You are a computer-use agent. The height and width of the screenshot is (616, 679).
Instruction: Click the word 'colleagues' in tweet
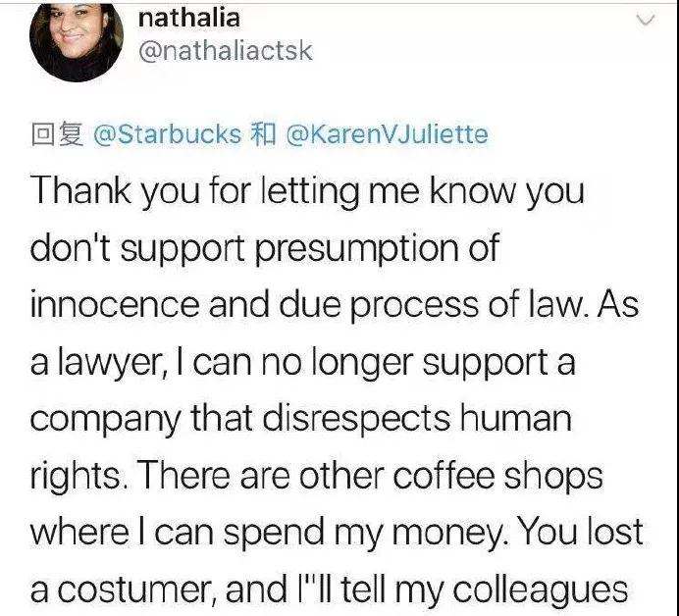point(540,590)
